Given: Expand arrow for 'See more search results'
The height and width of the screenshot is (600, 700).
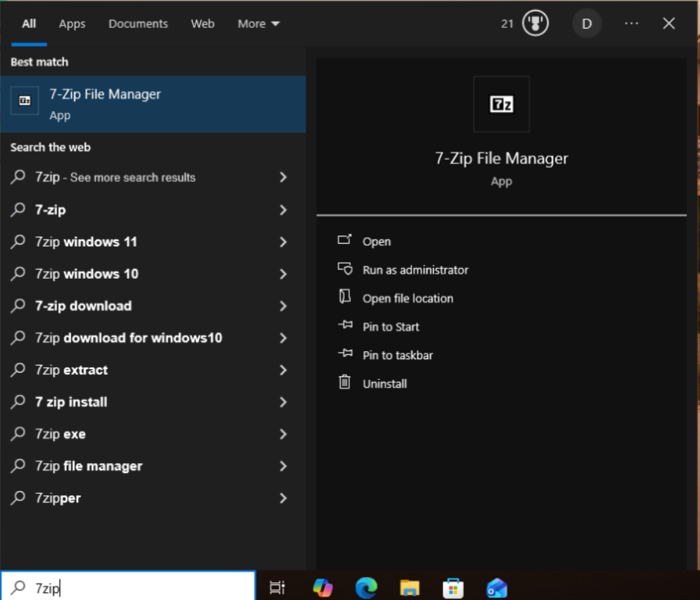Looking at the screenshot, I should [x=283, y=178].
